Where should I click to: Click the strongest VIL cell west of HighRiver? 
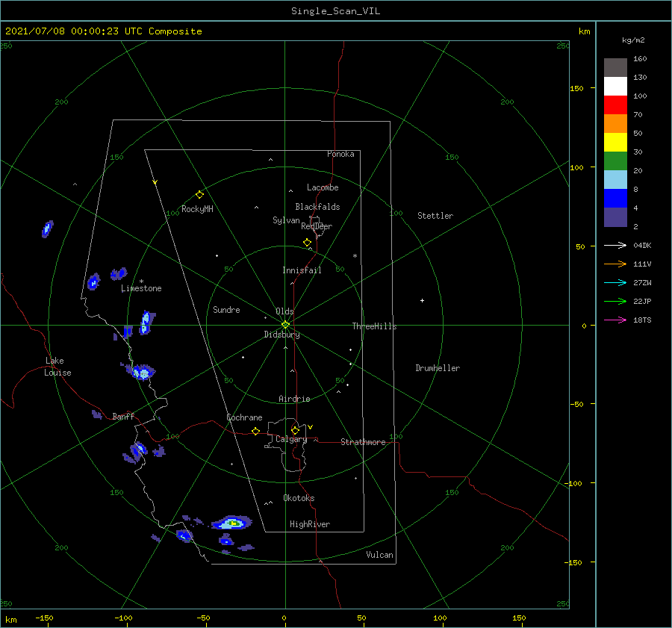click(x=232, y=523)
